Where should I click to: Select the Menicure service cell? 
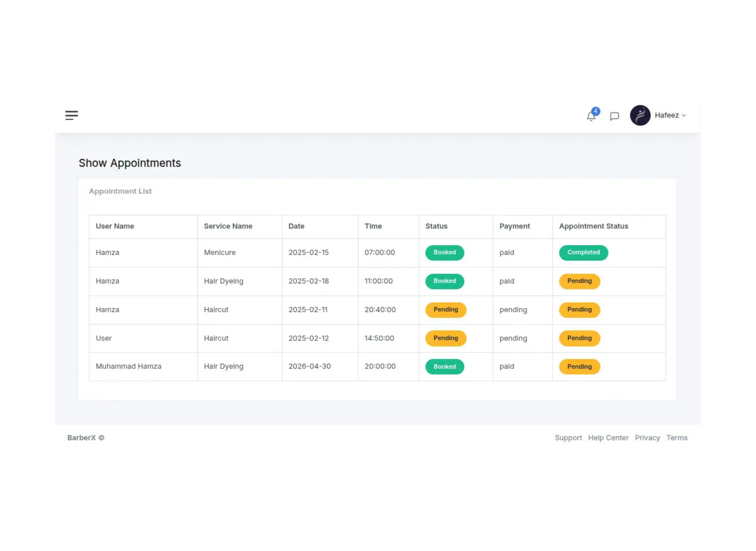pyautogui.click(x=240, y=253)
